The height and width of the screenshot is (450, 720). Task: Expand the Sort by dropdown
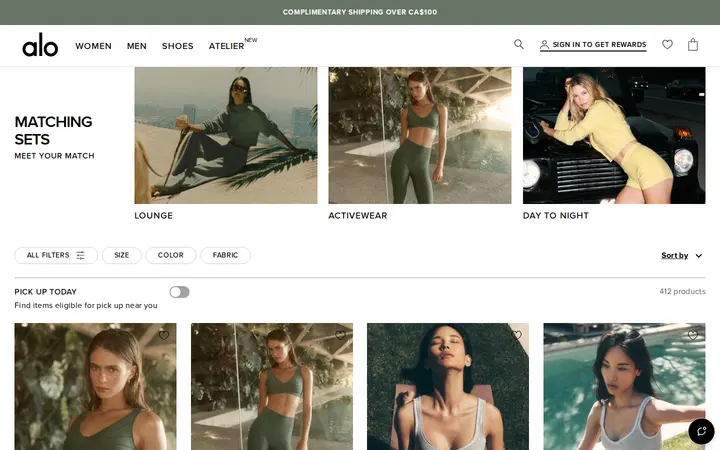[681, 256]
